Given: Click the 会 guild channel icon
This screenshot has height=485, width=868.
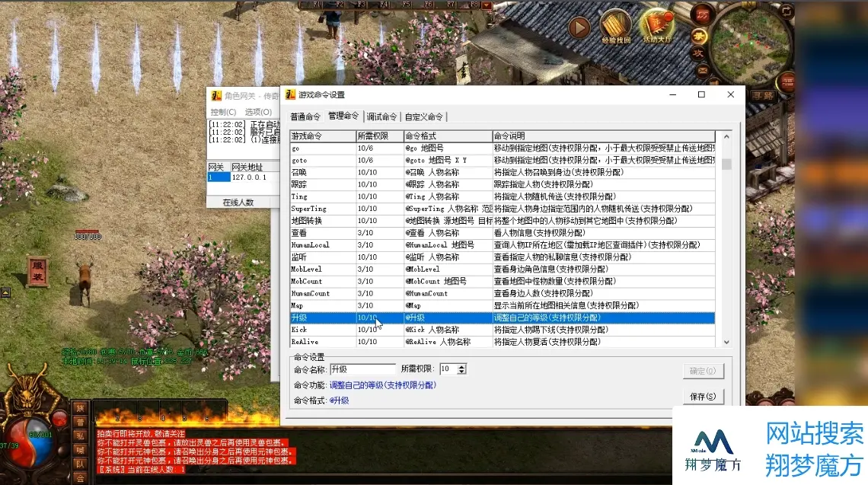Looking at the screenshot, I should [x=80, y=477].
